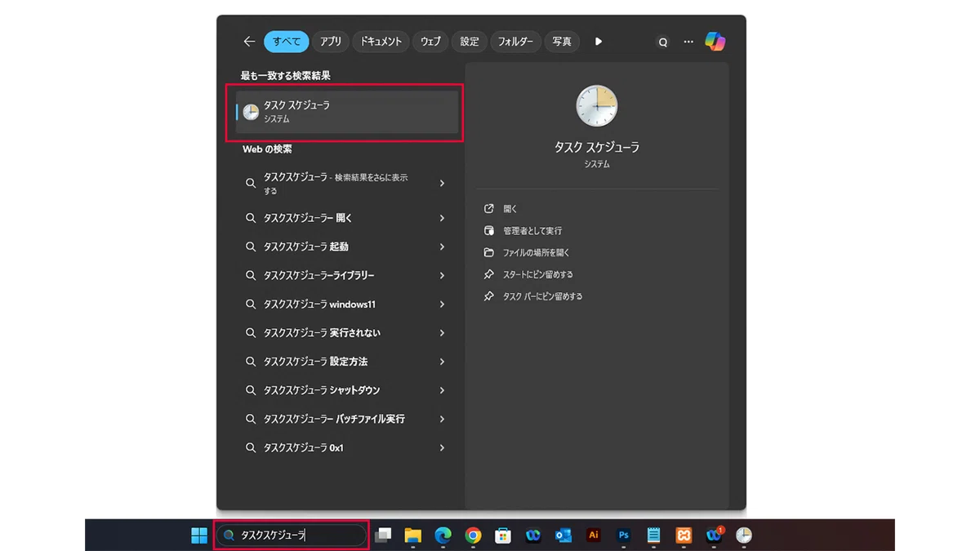Open the taskbar icon with red notification badge

pos(715,535)
